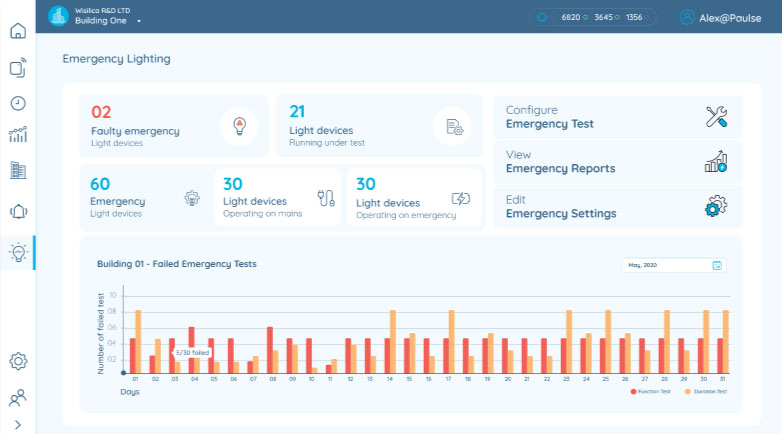Click Edit Emergency Settings

click(x=617, y=206)
